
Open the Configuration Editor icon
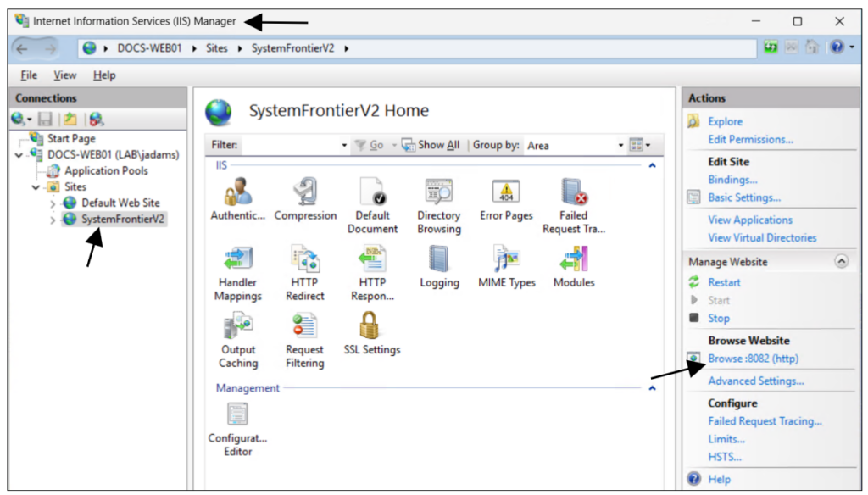pyautogui.click(x=238, y=414)
